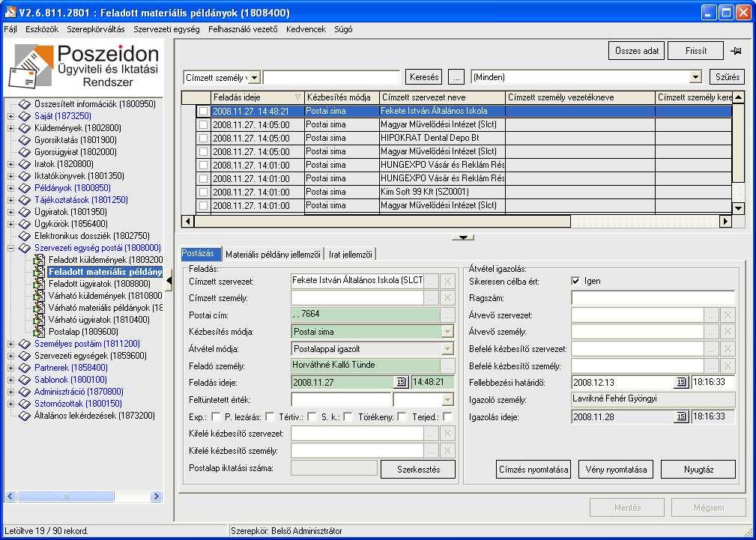Open calendar picker for Igazolás ideje
The width and height of the screenshot is (756, 540).
(x=681, y=416)
